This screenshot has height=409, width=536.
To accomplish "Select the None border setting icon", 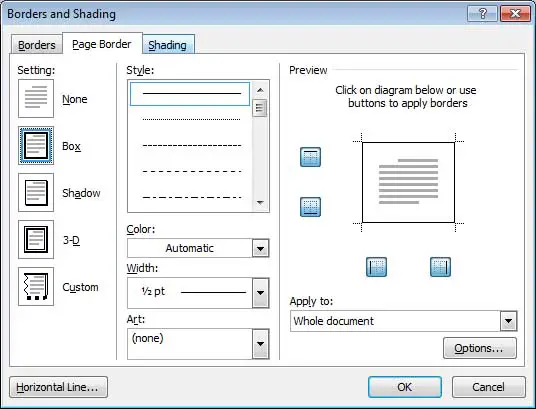I will click(36, 98).
